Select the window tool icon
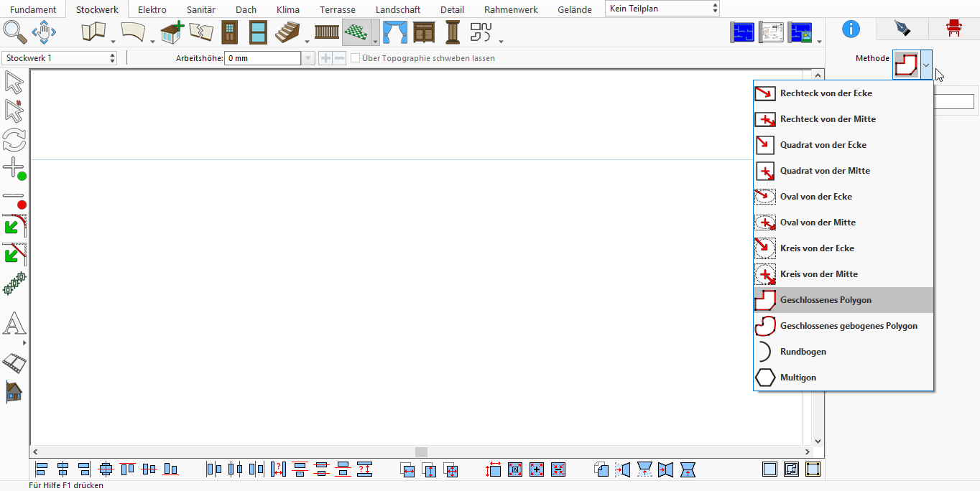980x491 pixels. 259,32
